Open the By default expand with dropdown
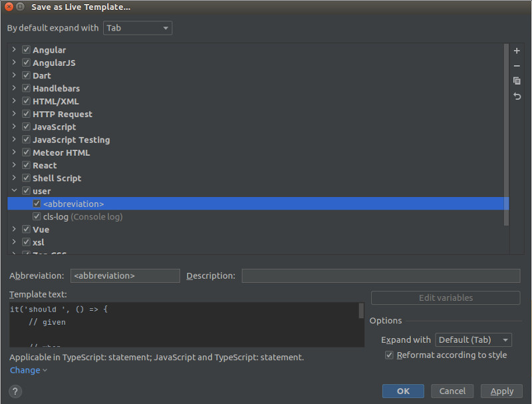 (x=138, y=28)
